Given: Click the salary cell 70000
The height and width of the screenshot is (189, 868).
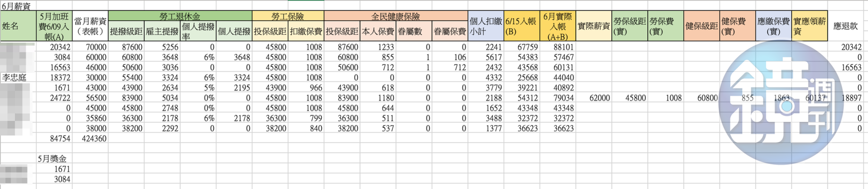Looking at the screenshot, I should click(90, 47).
